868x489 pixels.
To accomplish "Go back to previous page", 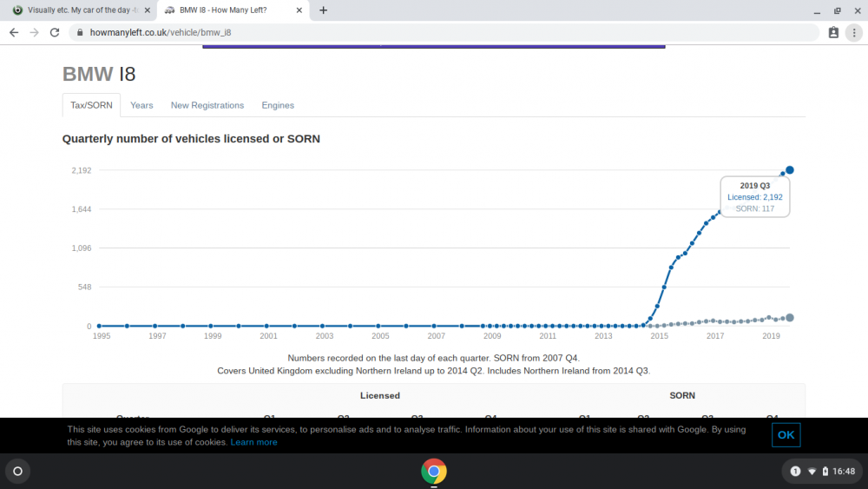I will click(14, 33).
